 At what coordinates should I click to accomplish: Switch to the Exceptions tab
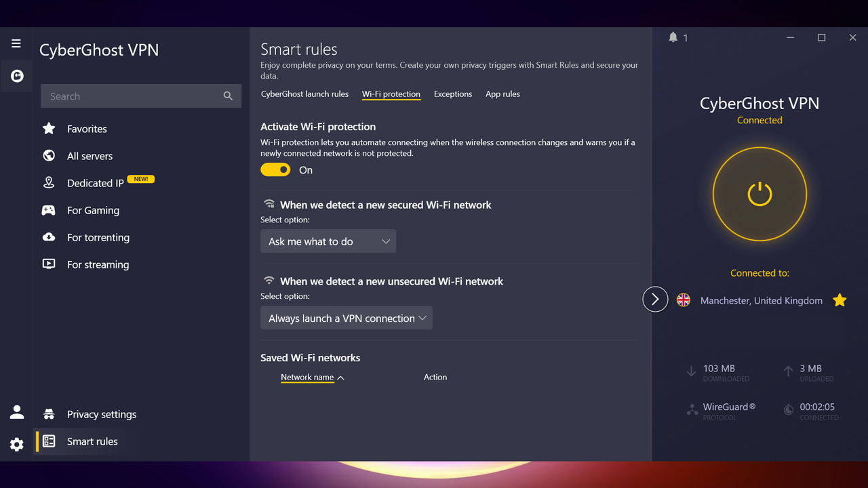[453, 94]
